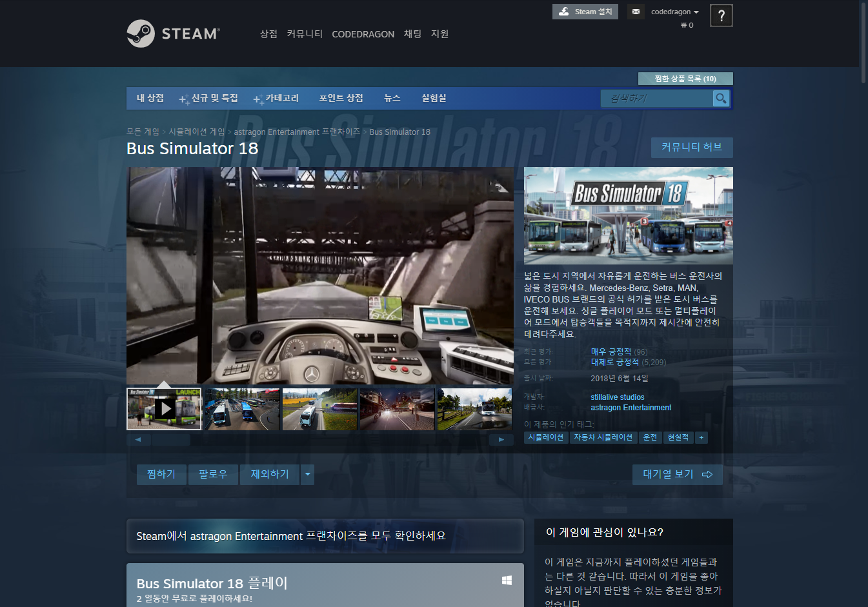Click the 팔로우 follow button
Viewport: 868px width, 607px height.
(213, 474)
